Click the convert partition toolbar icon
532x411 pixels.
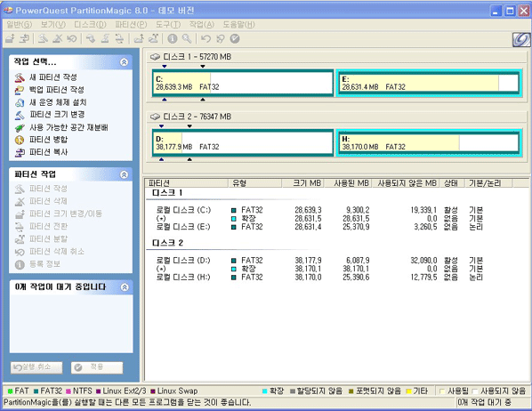coord(119,38)
